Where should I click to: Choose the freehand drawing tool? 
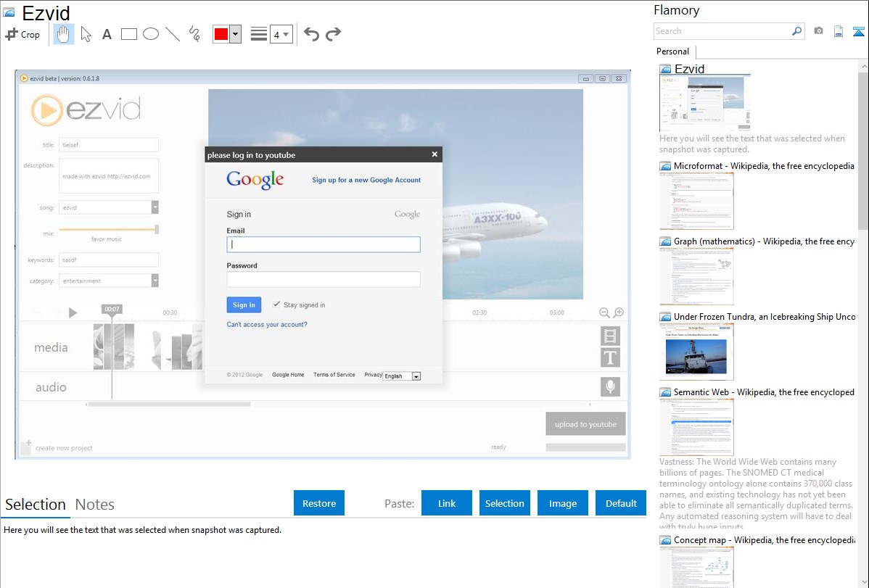pyautogui.click(x=194, y=34)
